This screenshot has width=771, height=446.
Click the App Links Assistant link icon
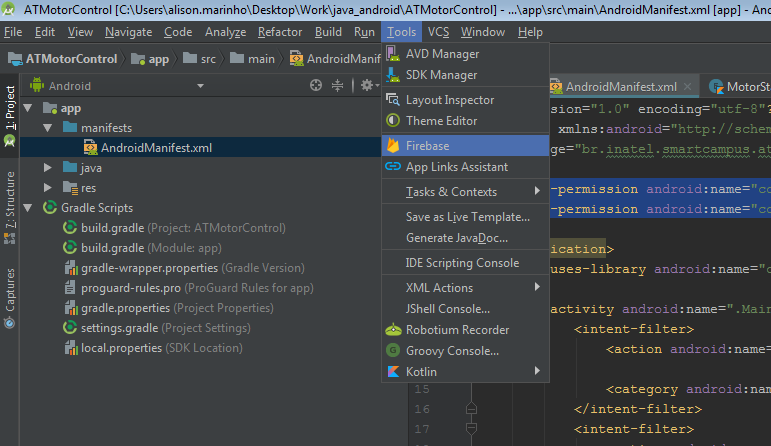point(393,167)
